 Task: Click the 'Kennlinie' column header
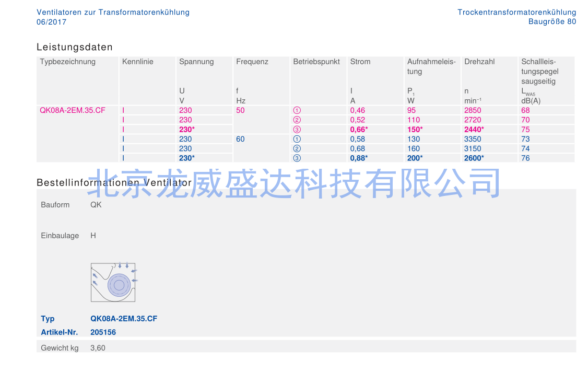[138, 62]
